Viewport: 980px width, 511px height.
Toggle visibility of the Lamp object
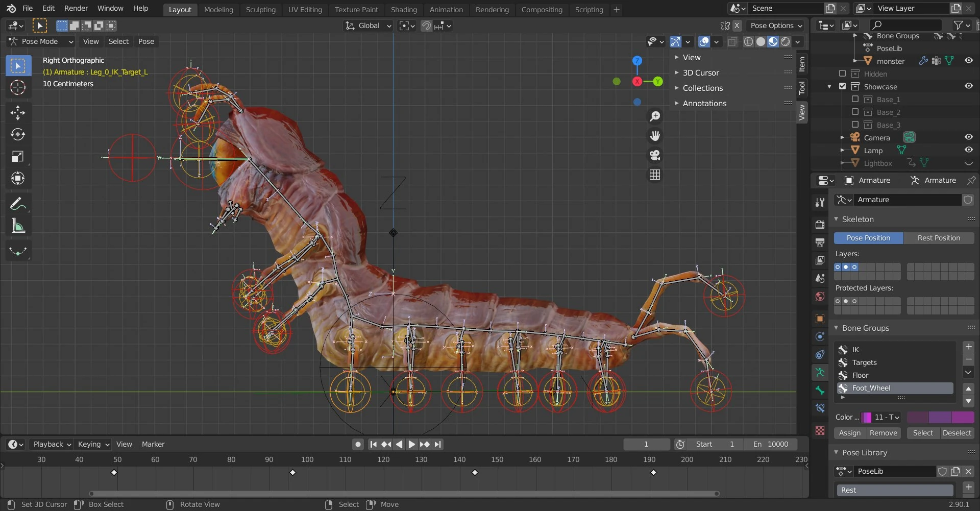click(968, 150)
